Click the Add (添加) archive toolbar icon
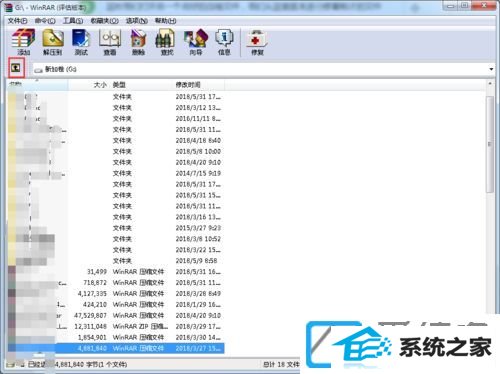Screen dimensions: 500x374 [x=23, y=42]
